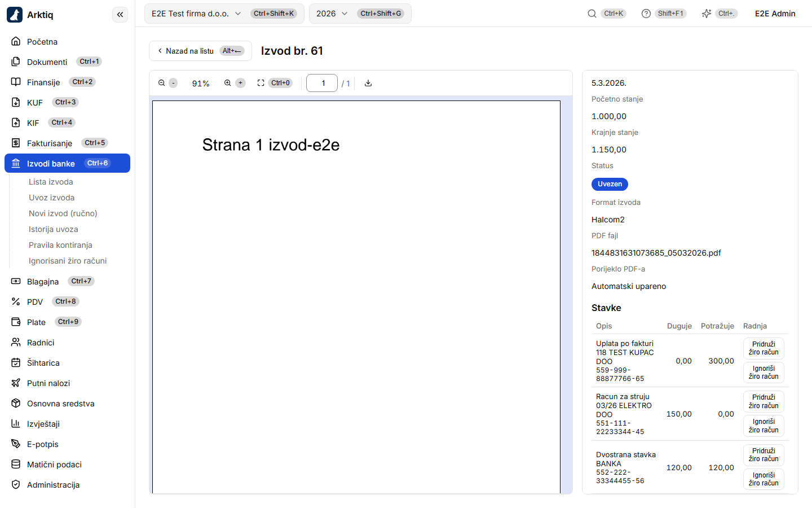Ignoriši žiro račun for Dvostrana stavka BANKA
Screen dimensions: 812x508
(764, 479)
